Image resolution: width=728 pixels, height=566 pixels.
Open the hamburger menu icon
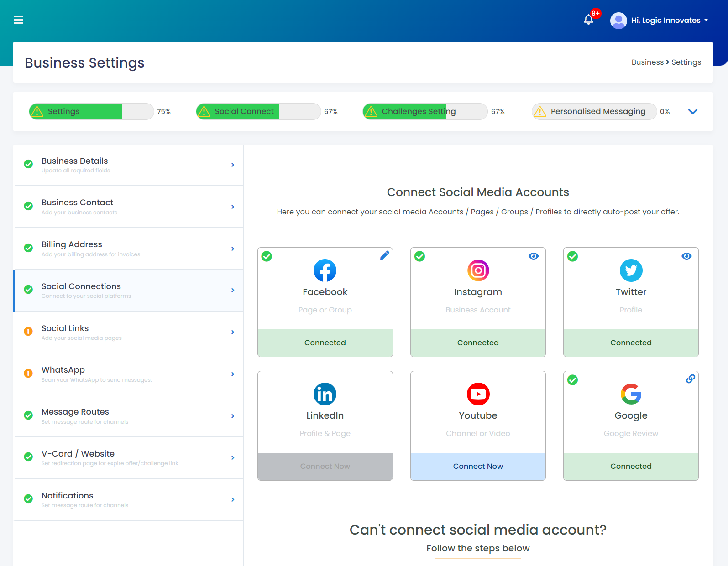(x=18, y=20)
